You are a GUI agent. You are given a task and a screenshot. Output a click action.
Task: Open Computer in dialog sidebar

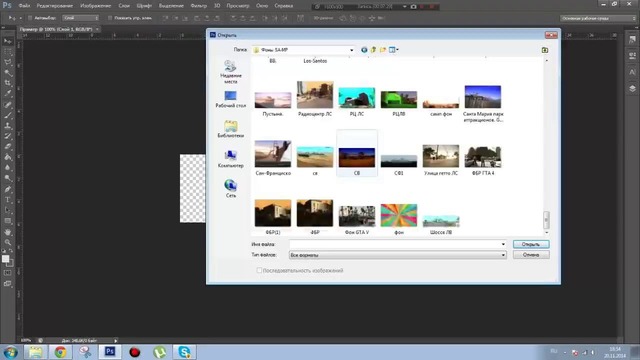pos(231,159)
